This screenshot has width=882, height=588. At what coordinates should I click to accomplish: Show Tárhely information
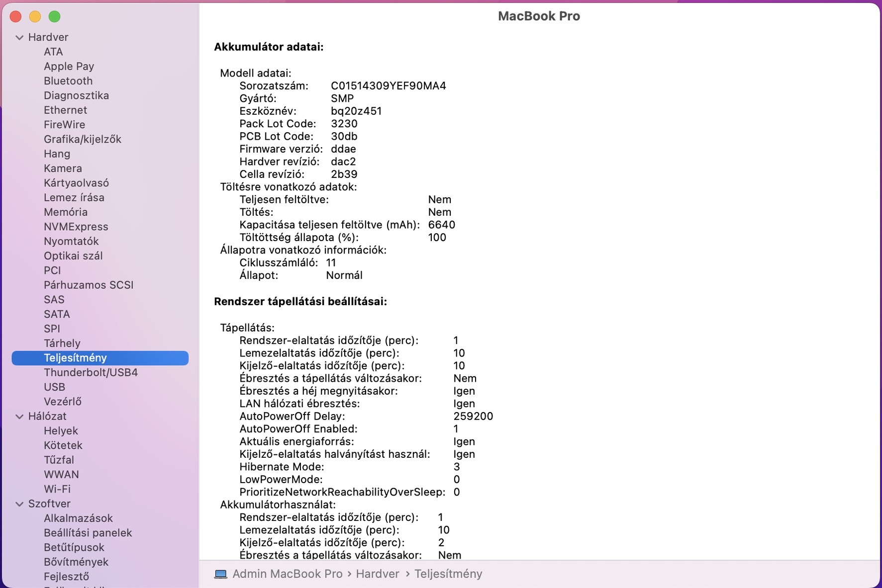62,343
